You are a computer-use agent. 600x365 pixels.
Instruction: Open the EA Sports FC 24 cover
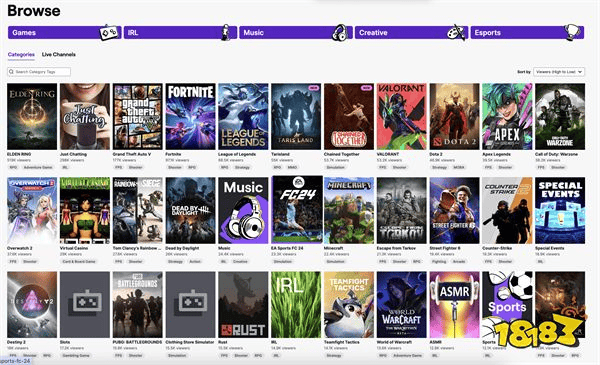(x=297, y=210)
